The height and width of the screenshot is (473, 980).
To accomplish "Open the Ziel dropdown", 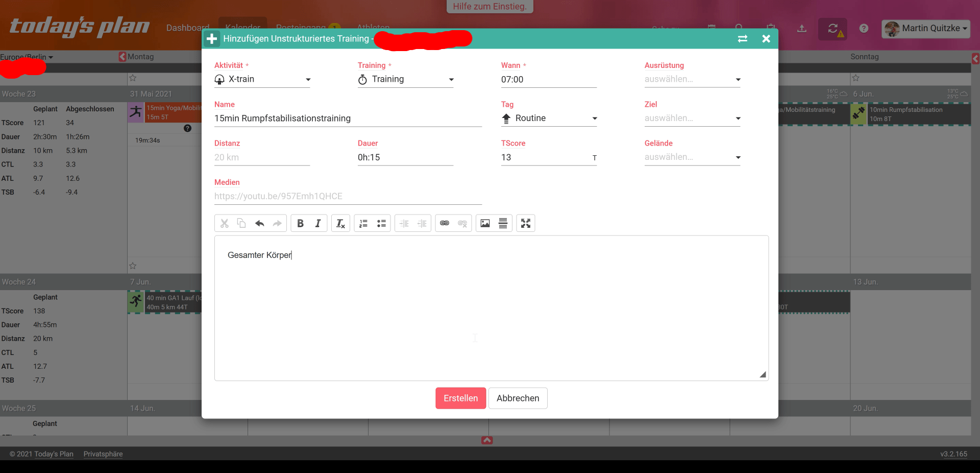I will pyautogui.click(x=692, y=119).
